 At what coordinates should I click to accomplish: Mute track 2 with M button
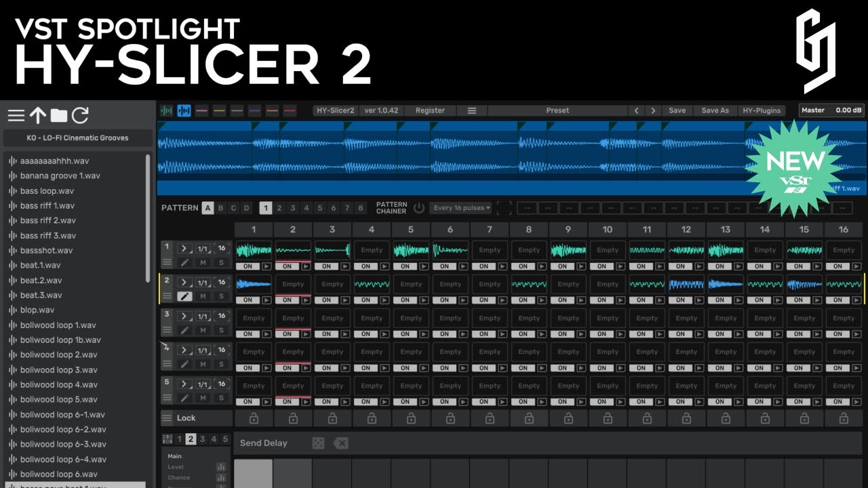203,296
